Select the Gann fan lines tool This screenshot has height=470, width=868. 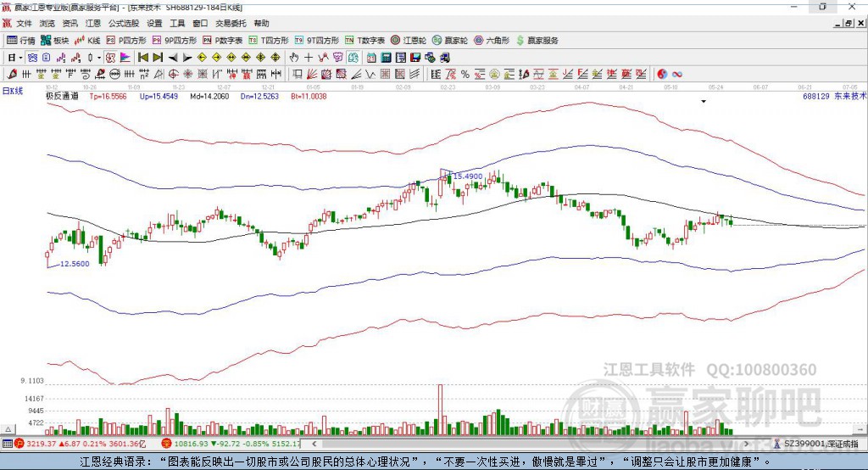click(x=312, y=74)
